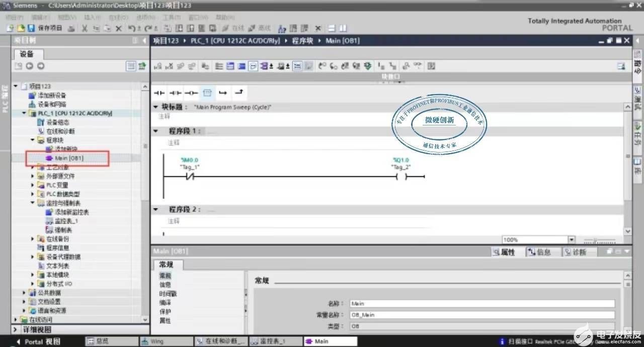Insert a normally closed contact from favorites
Viewport: 644px width, 347px height.
coord(175,93)
